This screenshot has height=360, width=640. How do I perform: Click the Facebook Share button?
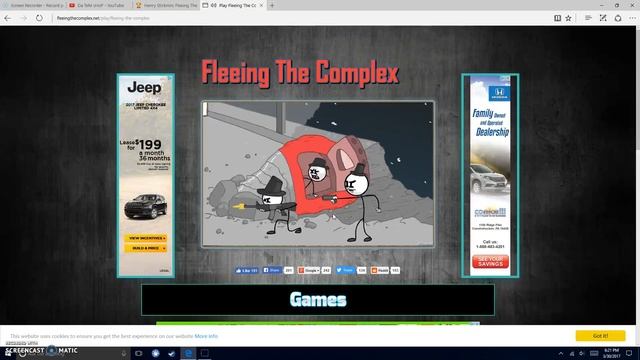click(272, 270)
